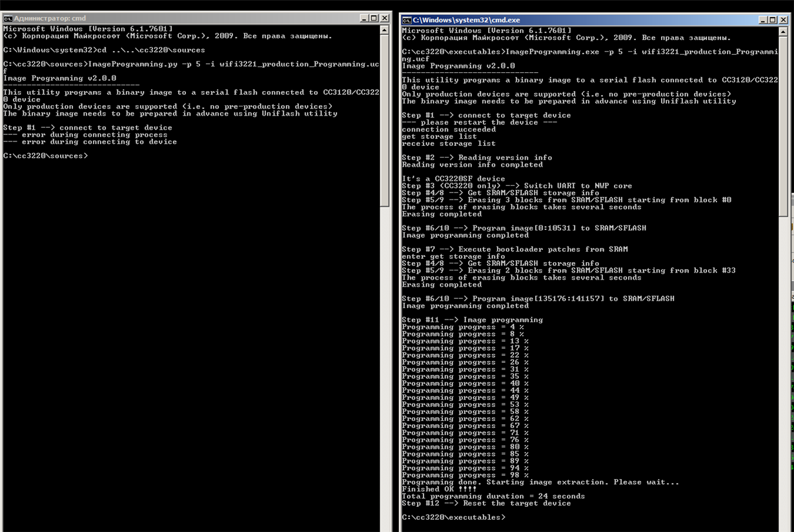Click scroll-up arrow in system32\cmd.exe window

coord(784,32)
